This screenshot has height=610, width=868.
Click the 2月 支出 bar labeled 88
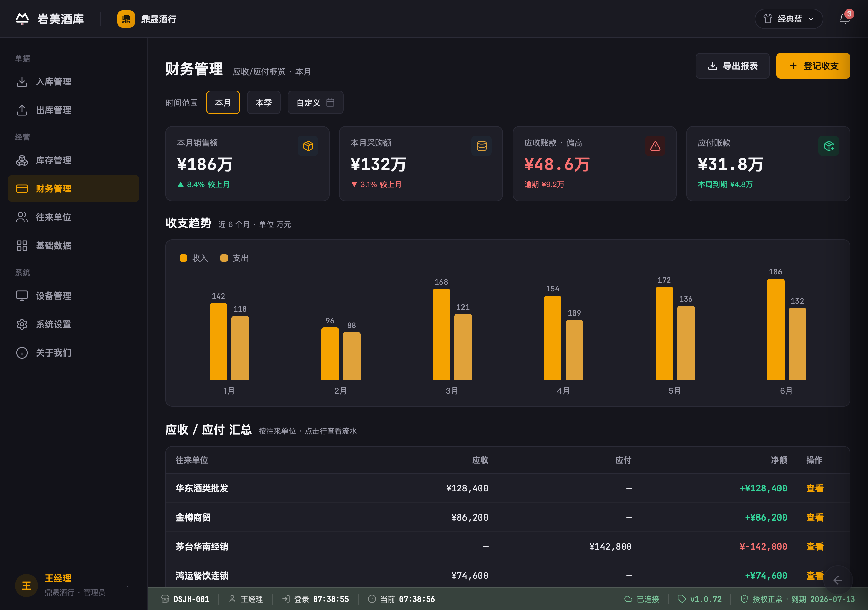(x=352, y=356)
